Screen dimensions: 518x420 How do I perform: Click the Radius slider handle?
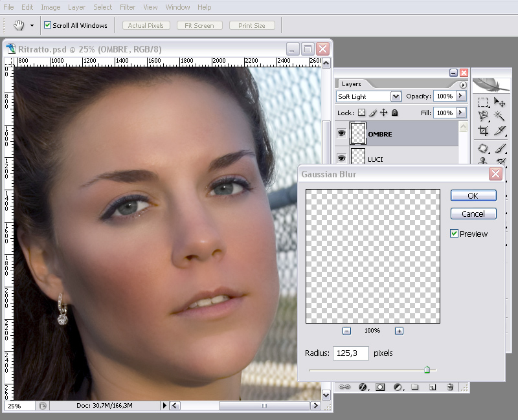coord(427,370)
